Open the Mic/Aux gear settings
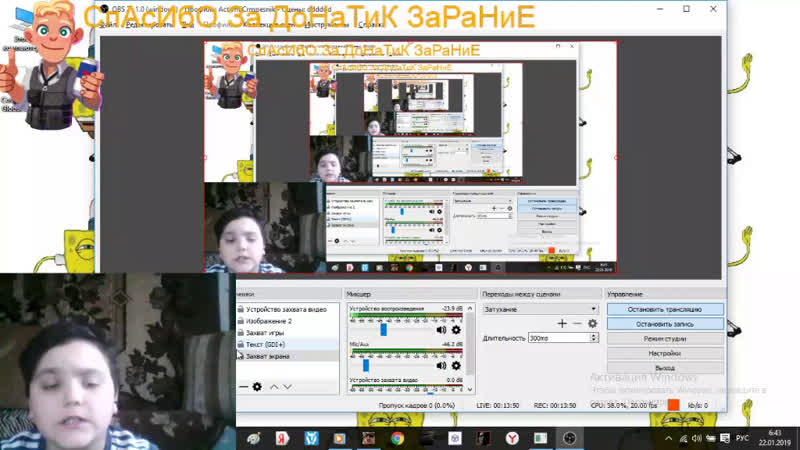This screenshot has width=800, height=450. [x=456, y=365]
